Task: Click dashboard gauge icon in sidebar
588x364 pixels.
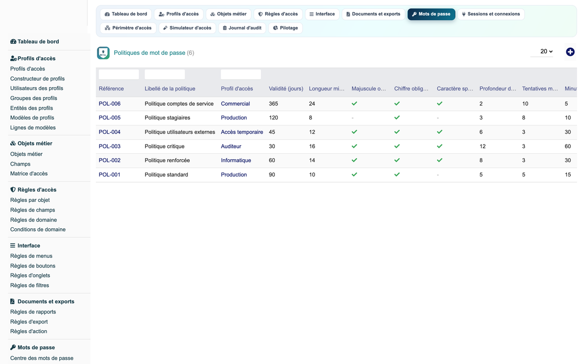Action: pos(13,42)
